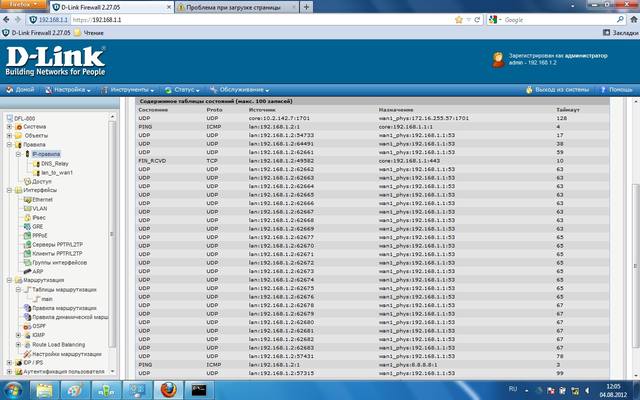Collapse Таблицы маршрутизации tree node
Image resolution: width=640 pixels, height=400 pixels.
tap(18, 290)
